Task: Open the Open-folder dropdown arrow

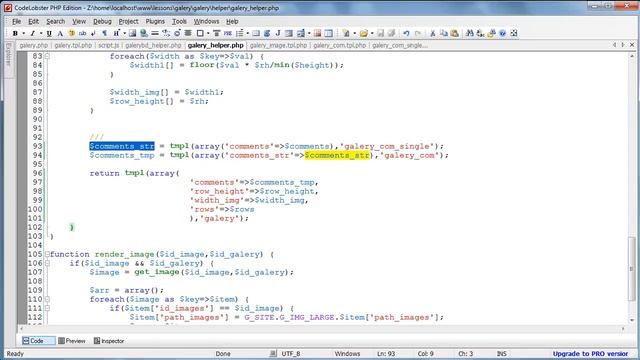Action: pos(372,33)
